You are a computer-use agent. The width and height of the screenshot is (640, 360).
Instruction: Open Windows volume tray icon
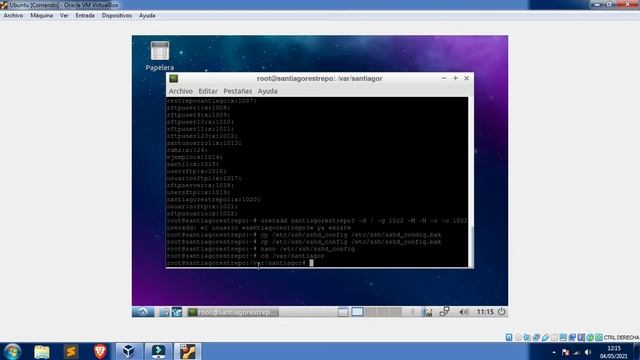588,352
